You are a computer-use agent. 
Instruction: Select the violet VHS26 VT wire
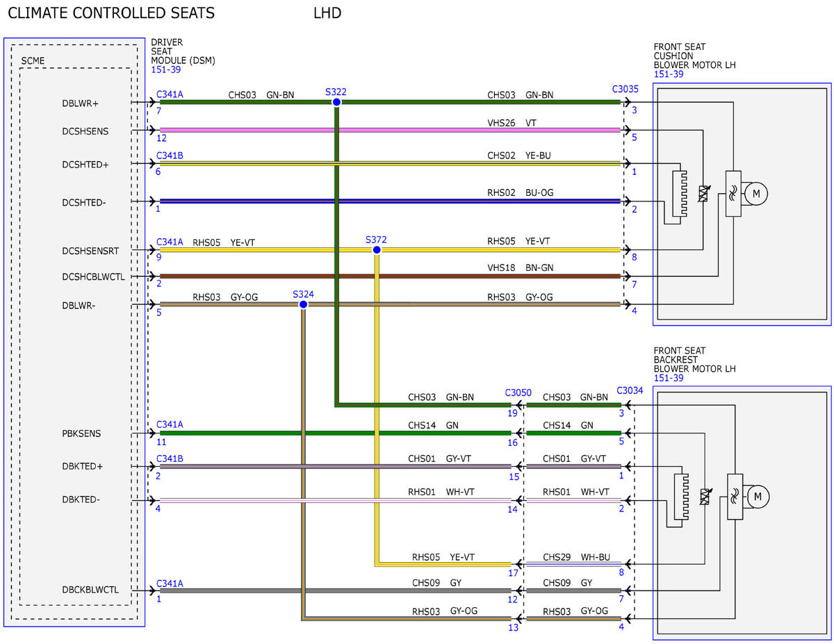click(390, 130)
